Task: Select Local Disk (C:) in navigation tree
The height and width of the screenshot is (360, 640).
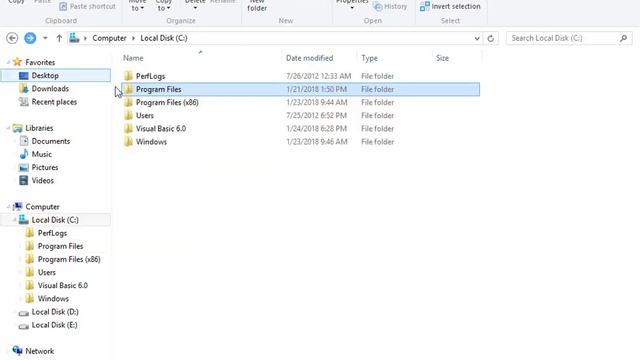Action: pyautogui.click(x=55, y=220)
